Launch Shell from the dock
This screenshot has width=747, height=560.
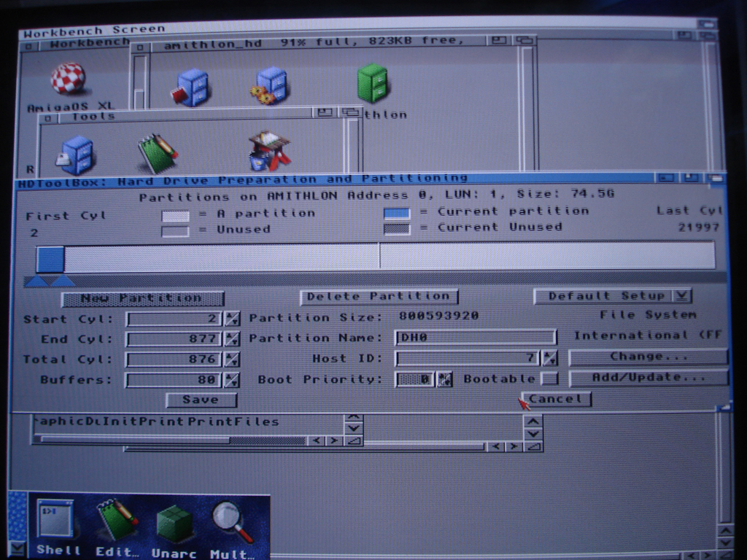pos(56,526)
